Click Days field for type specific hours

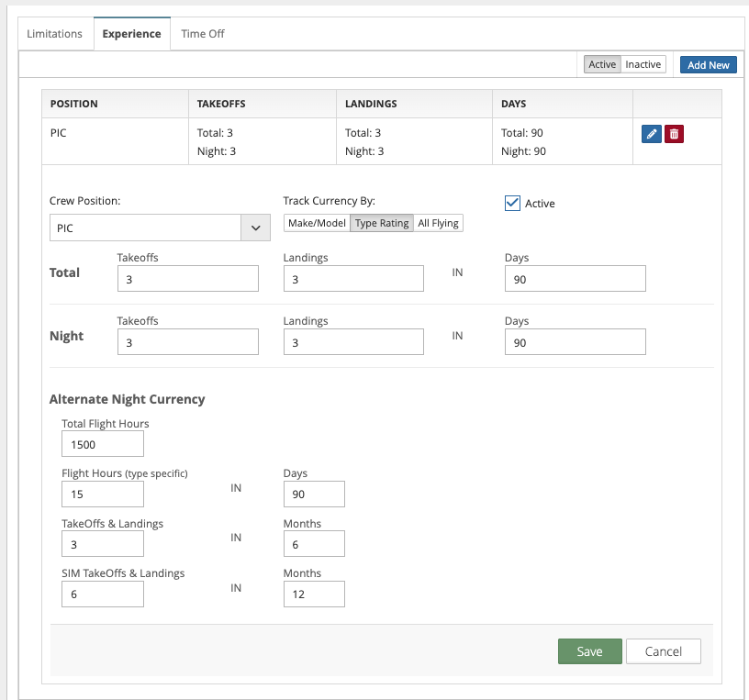314,494
